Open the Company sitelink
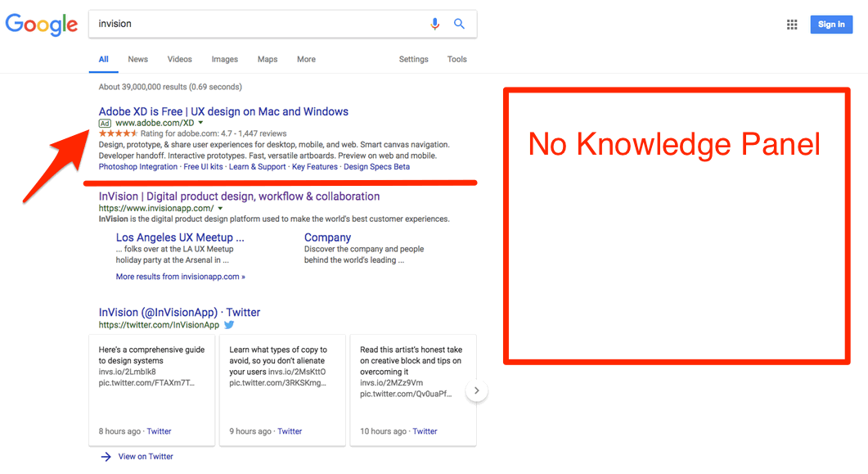868x474 pixels. [x=327, y=237]
